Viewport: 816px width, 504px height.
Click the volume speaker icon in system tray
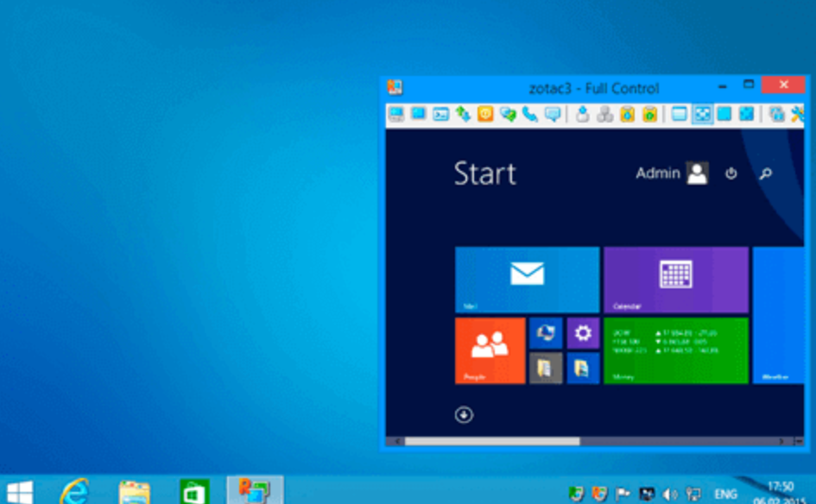point(670,494)
